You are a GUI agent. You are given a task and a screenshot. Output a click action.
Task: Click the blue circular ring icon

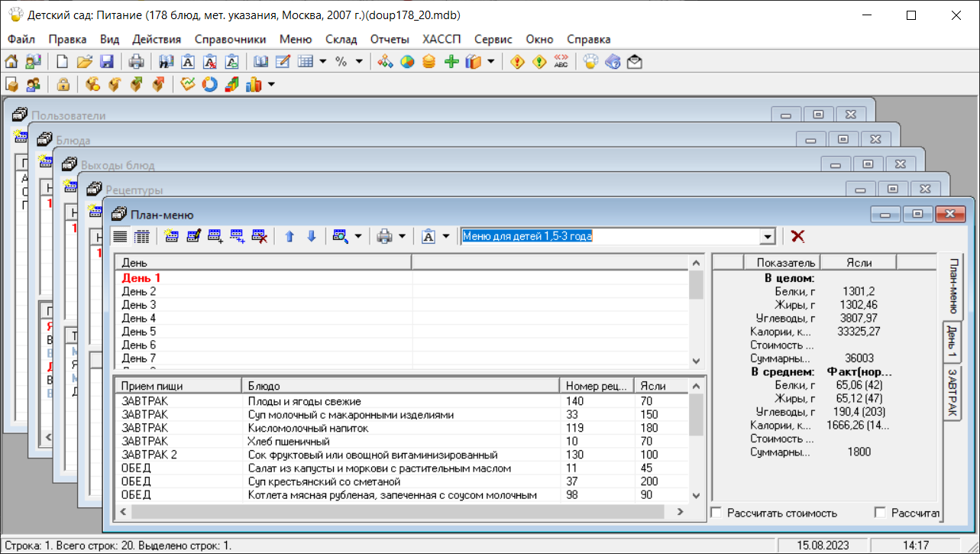coord(209,84)
